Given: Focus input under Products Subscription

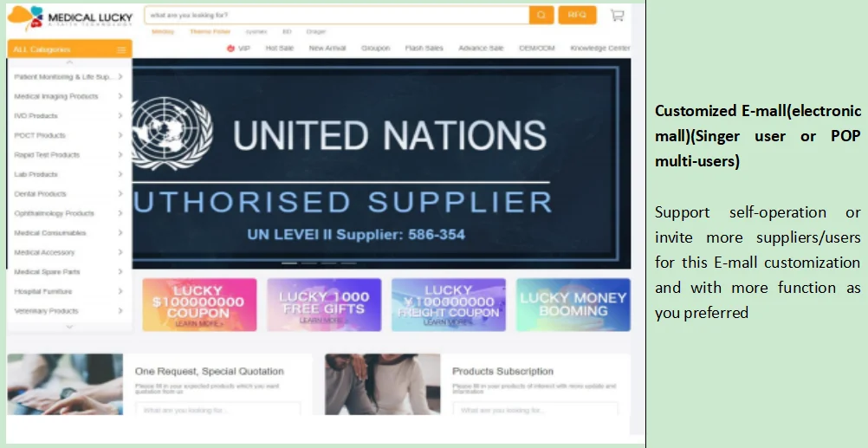Looking at the screenshot, I should click(535, 409).
